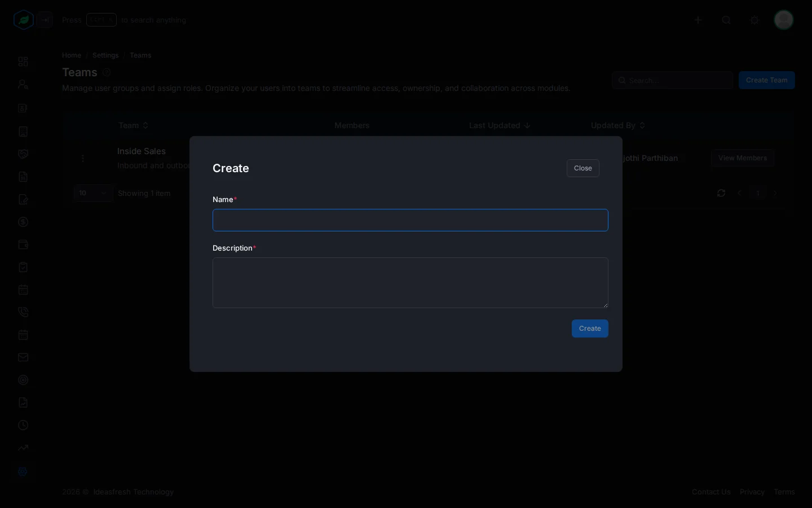Go to Settings breadcrumb link
Image resolution: width=812 pixels, height=508 pixels.
pos(105,55)
